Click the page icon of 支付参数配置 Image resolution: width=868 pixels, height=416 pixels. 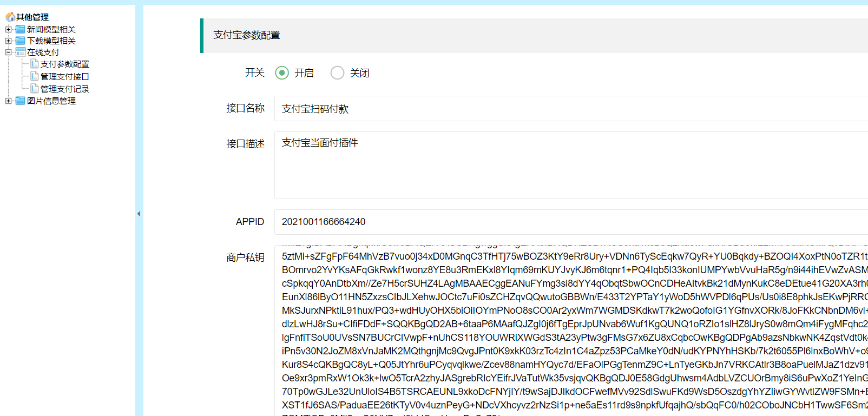[35, 64]
